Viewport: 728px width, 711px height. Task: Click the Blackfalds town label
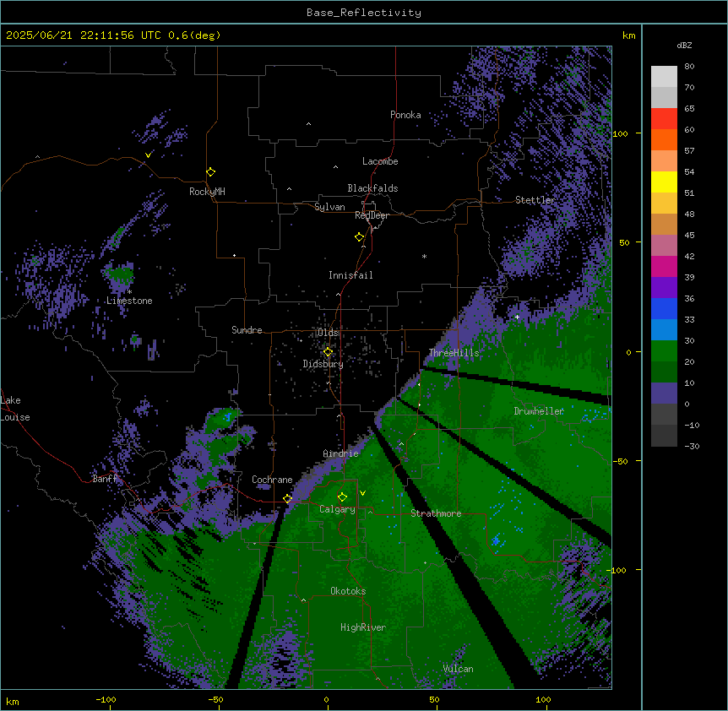372,188
